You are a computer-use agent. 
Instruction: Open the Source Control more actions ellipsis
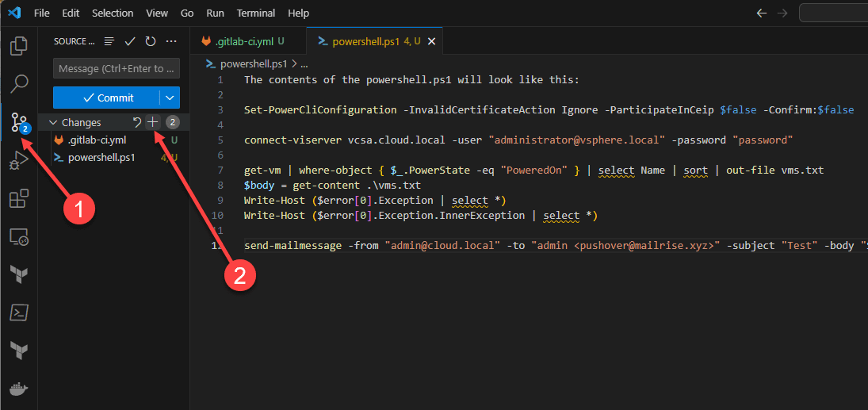click(x=170, y=41)
